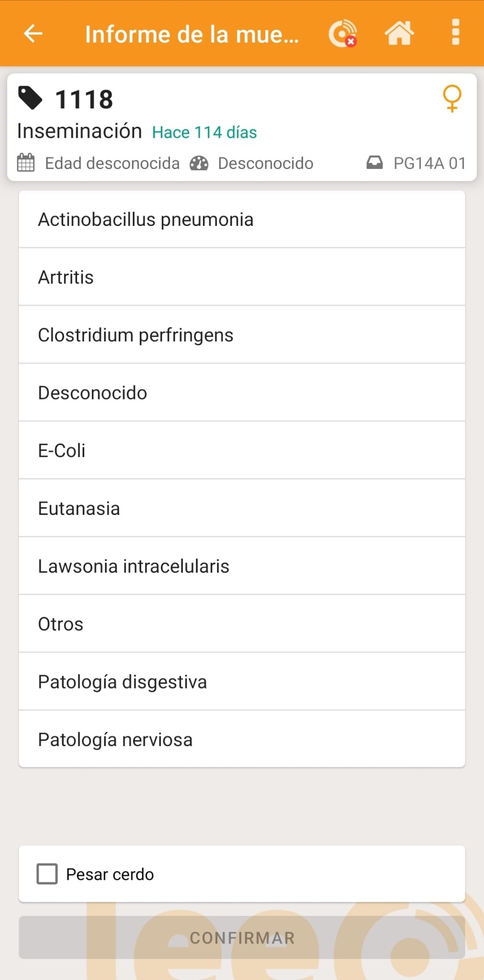Viewport: 484px width, 980px height.
Task: Tap the back arrow icon
Action: (33, 33)
